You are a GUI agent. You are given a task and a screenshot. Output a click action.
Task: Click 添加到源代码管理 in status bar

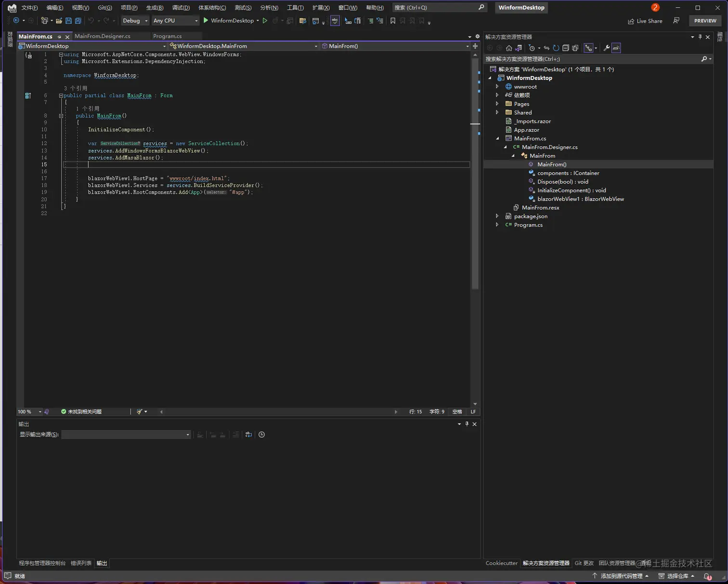620,576
